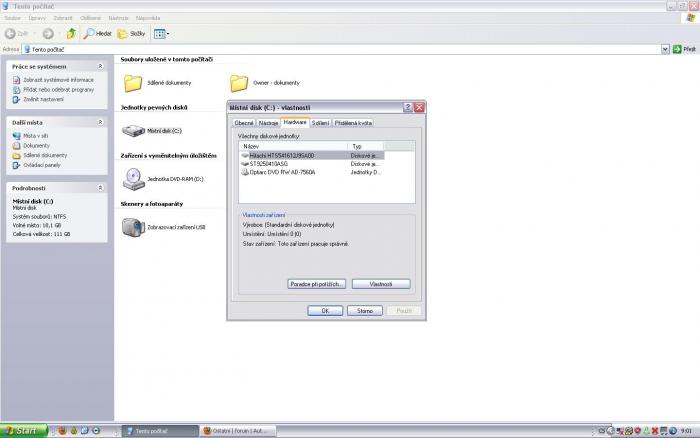Collapse the Další místa panel
Viewport: 700px width, 438px height.
101,122
